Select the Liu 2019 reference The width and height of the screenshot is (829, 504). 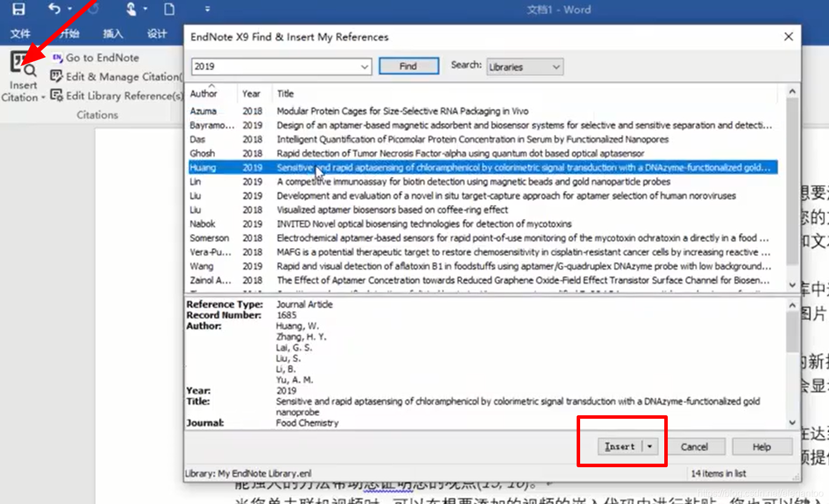point(483,196)
